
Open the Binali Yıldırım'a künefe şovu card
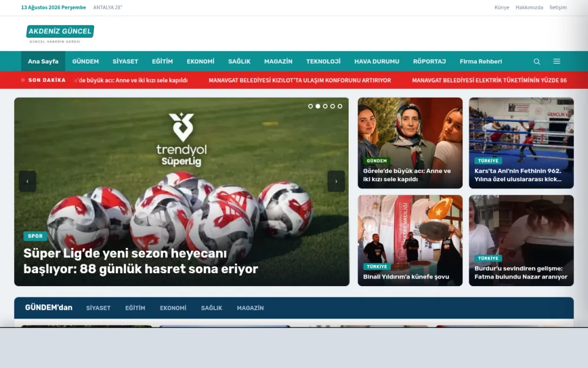click(x=410, y=240)
